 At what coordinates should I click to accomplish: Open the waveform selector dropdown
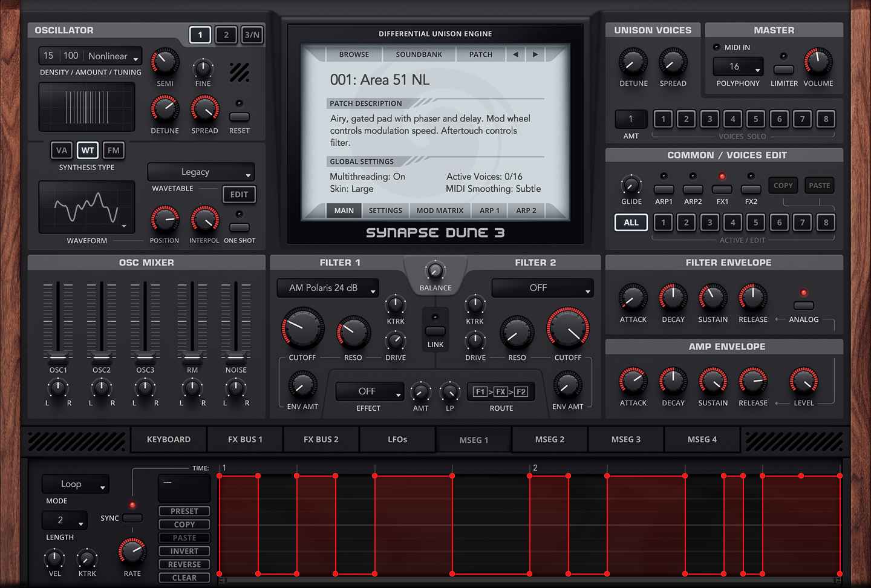[86, 207]
